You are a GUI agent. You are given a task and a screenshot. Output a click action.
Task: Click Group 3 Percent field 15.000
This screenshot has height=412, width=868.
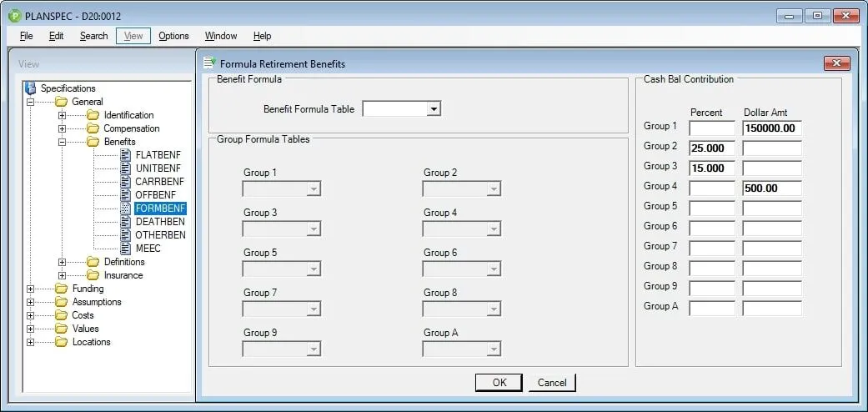point(712,168)
